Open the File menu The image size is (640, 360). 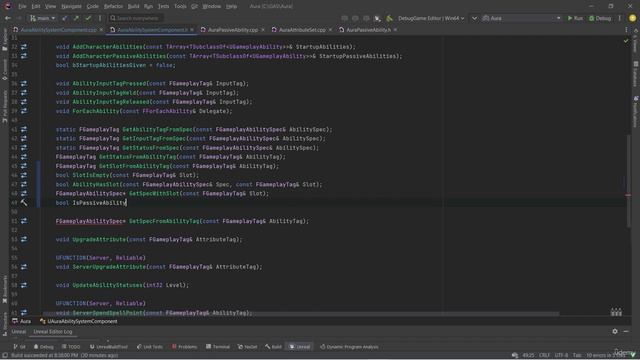click(x=22, y=7)
